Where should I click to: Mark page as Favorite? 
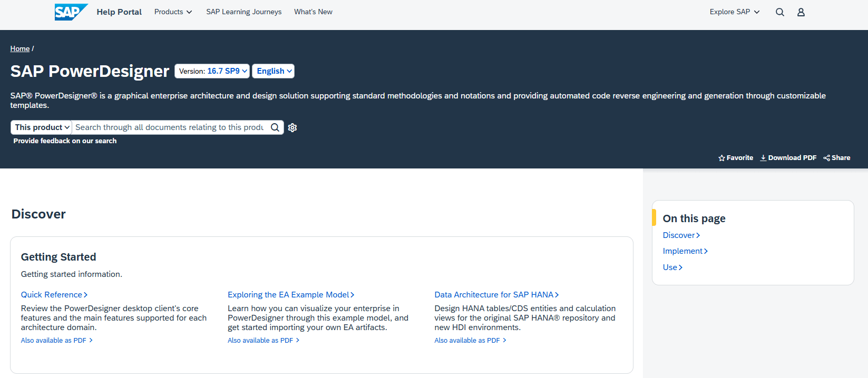[x=736, y=158]
